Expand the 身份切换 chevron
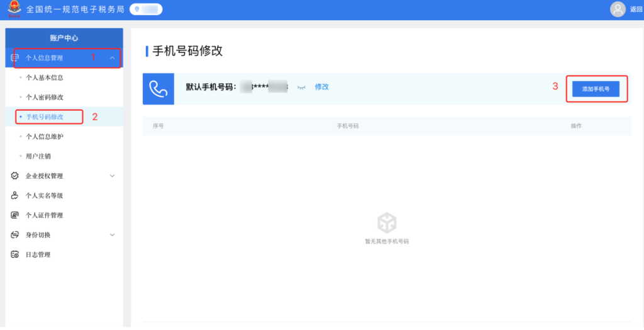 point(112,235)
